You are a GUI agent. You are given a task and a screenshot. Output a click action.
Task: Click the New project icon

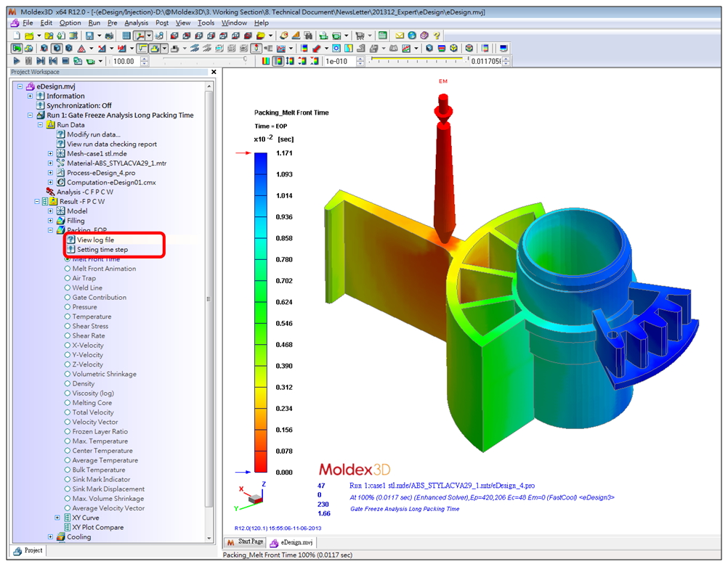pyautogui.click(x=17, y=36)
